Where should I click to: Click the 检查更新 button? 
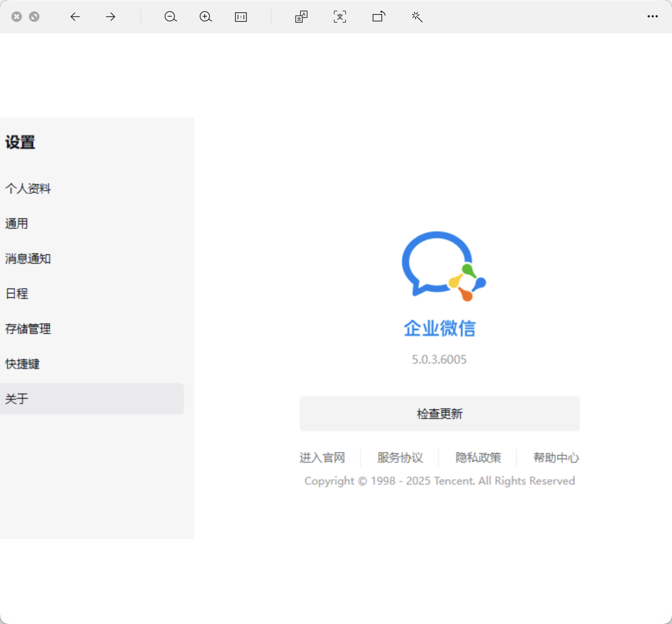click(x=440, y=414)
